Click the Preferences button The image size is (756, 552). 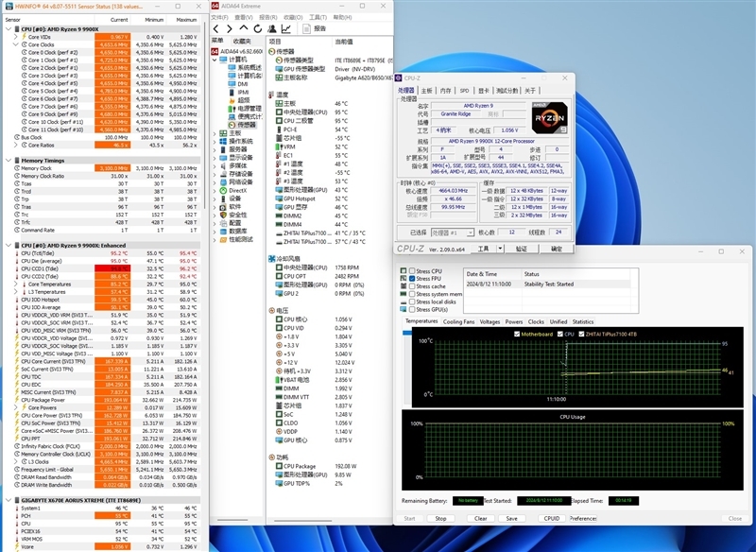(x=583, y=518)
